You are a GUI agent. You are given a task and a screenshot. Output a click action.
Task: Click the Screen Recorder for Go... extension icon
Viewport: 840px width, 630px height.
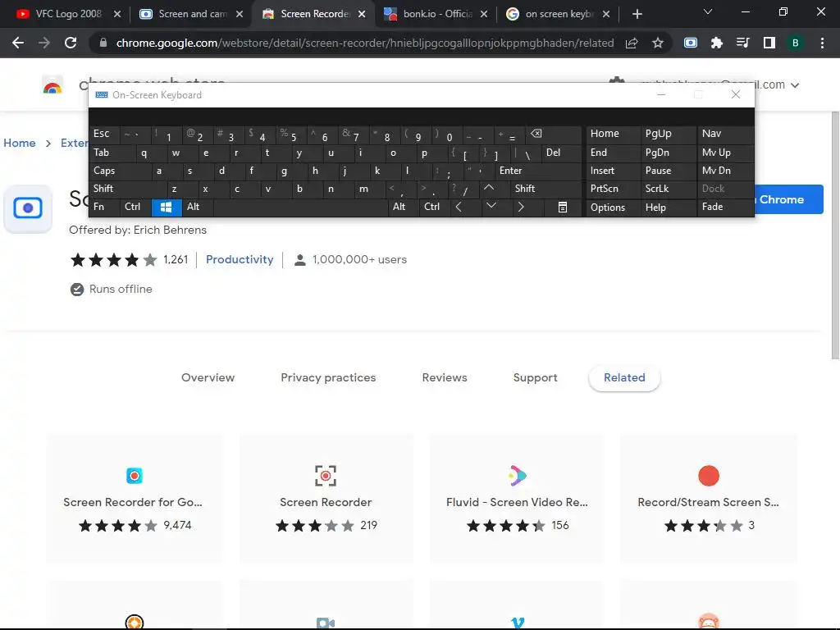point(135,476)
